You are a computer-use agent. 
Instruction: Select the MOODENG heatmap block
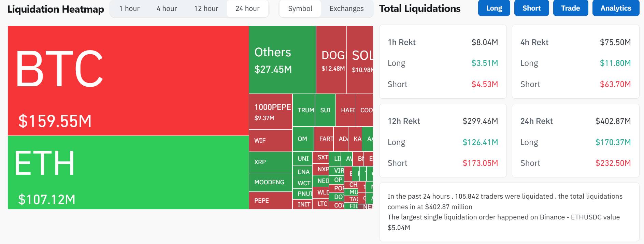(271, 182)
